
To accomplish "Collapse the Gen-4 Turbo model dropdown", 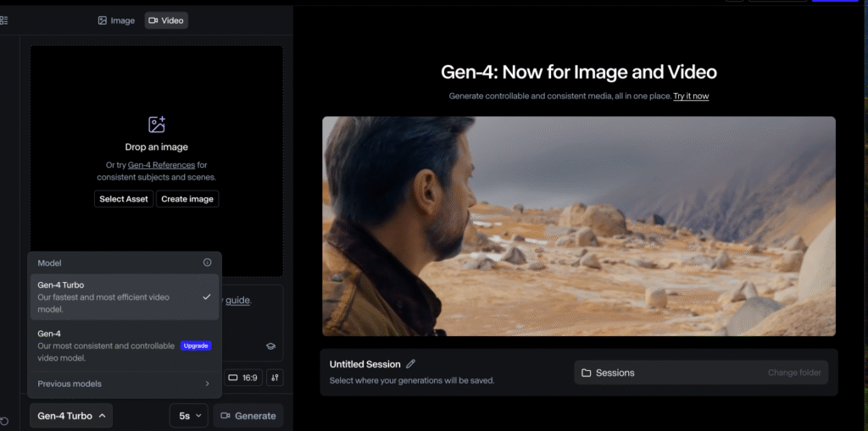I will (71, 416).
